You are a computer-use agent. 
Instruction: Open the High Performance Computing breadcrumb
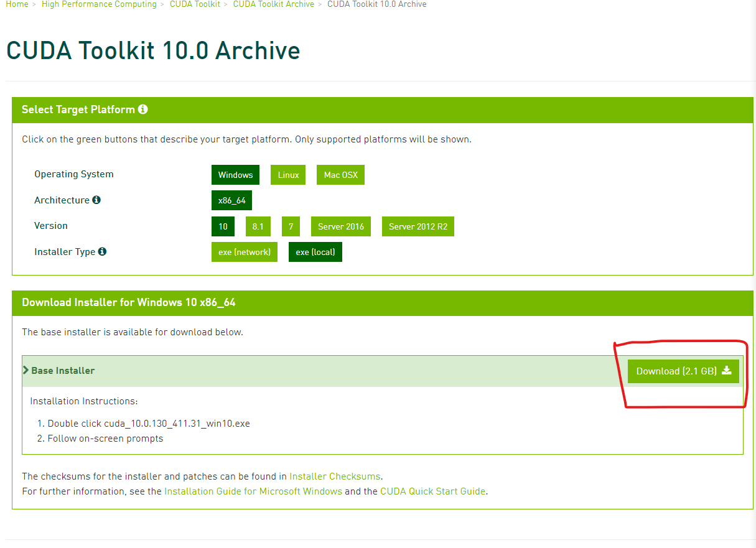click(x=99, y=4)
